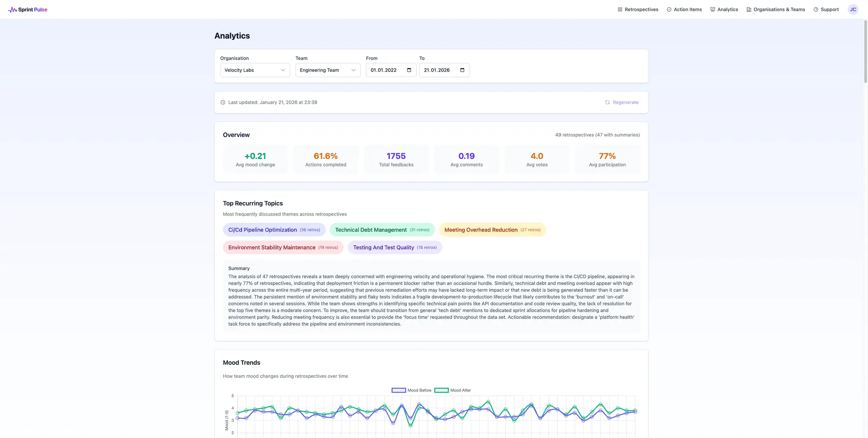868x438 pixels.
Task: Click the Regenerate button
Action: pos(622,102)
